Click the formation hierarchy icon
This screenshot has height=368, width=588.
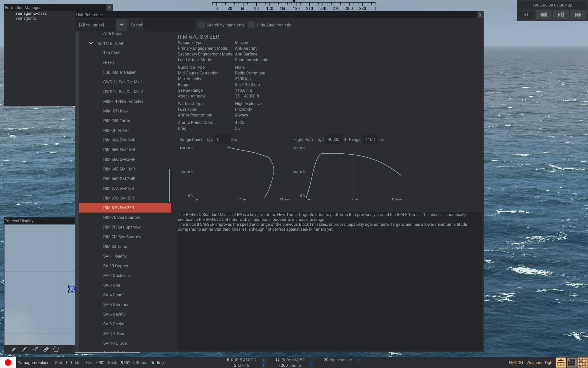click(x=560, y=362)
